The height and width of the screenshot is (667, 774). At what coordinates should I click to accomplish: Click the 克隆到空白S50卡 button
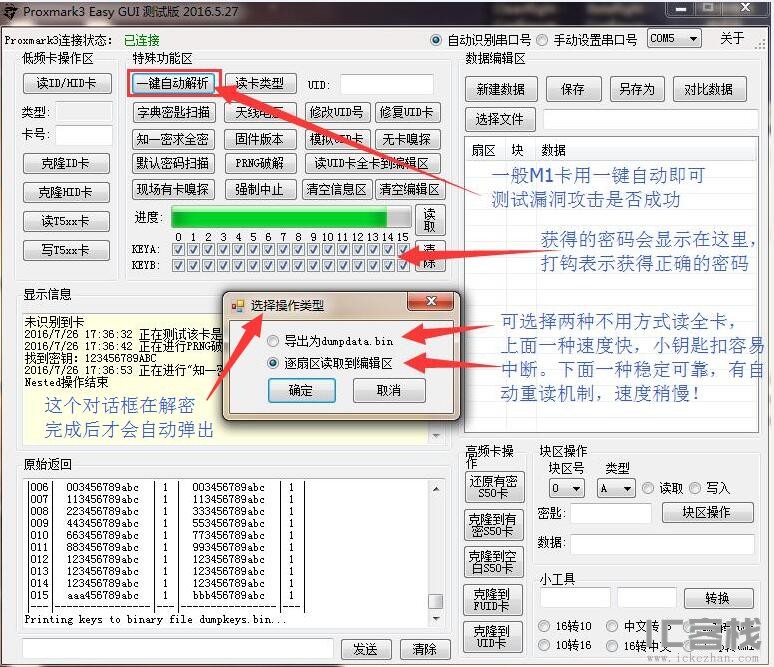[494, 562]
